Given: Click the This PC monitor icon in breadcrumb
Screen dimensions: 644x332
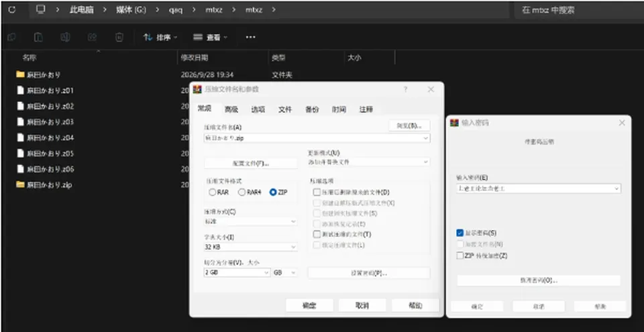Looking at the screenshot, I should (x=40, y=9).
